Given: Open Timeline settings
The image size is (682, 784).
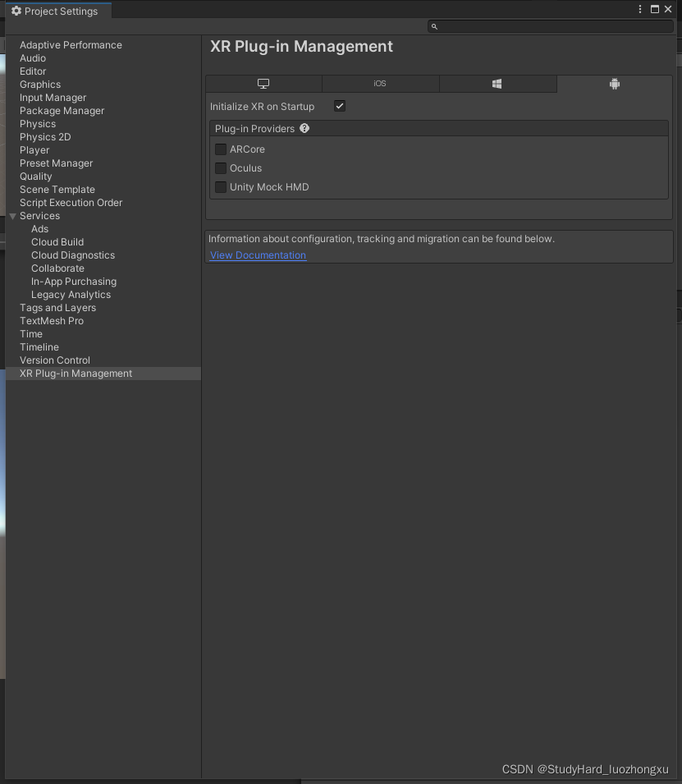Looking at the screenshot, I should [x=39, y=347].
